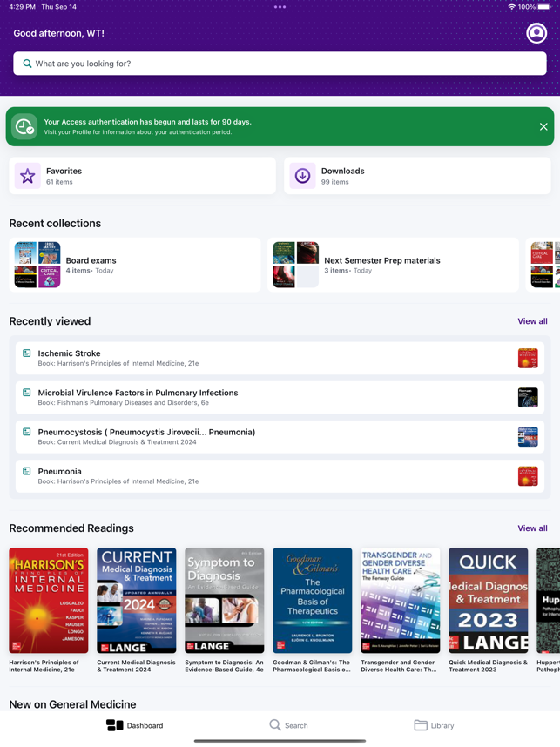The height and width of the screenshot is (747, 560).
Task: Click chapter icon beside Pneumonia
Action: [x=27, y=471]
